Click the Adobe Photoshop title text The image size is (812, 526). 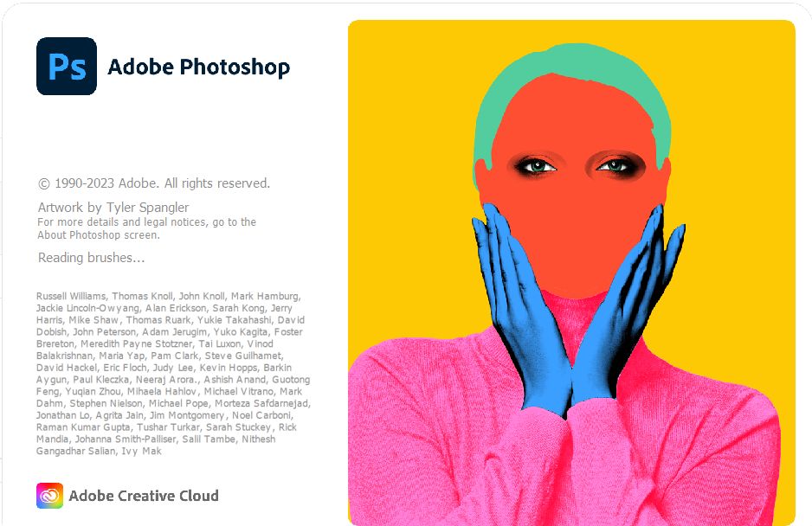[x=199, y=67]
